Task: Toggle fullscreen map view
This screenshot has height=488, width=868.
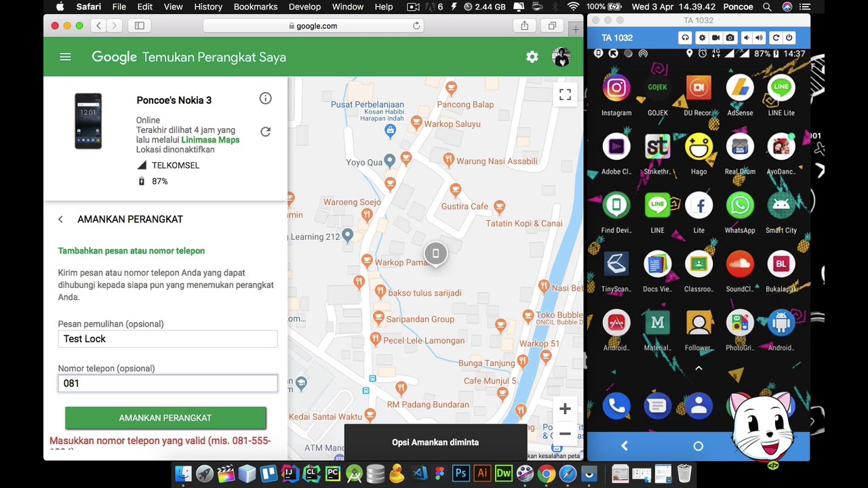Action: (565, 95)
